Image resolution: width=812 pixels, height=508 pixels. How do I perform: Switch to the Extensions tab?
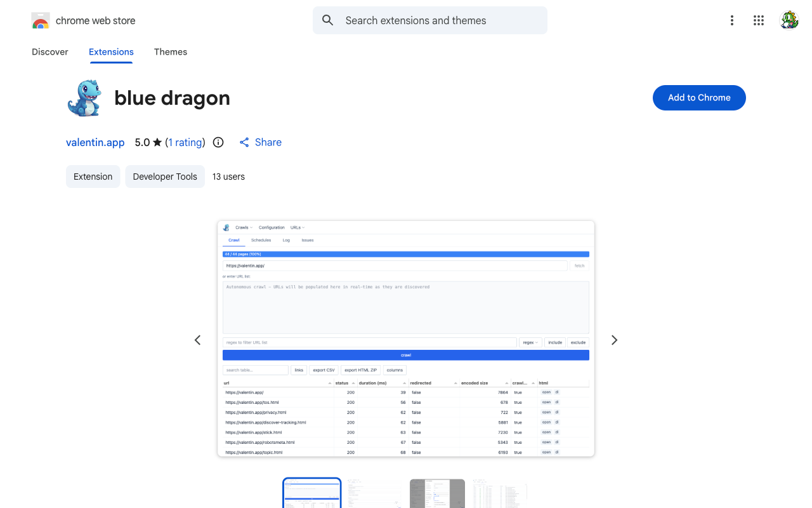pyautogui.click(x=111, y=52)
